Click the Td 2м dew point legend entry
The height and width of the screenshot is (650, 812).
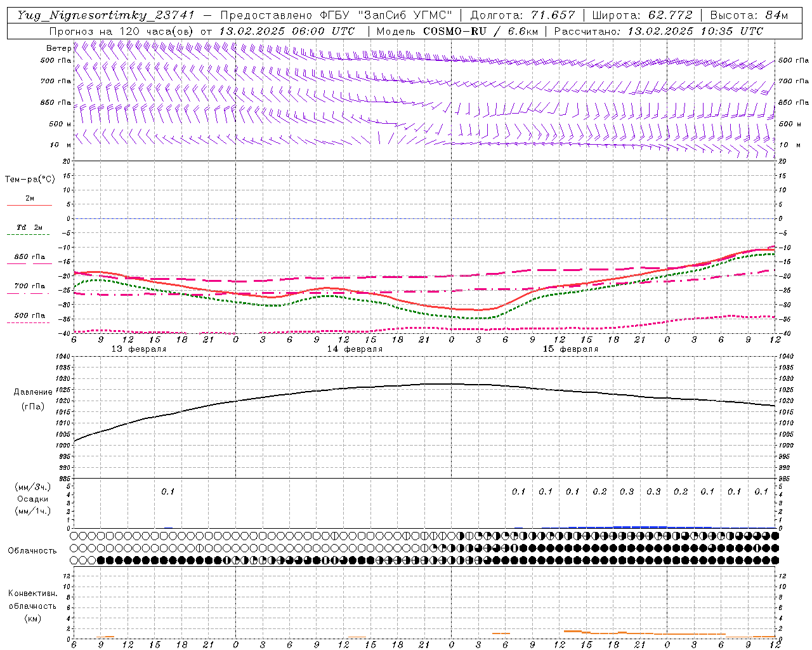(x=30, y=227)
